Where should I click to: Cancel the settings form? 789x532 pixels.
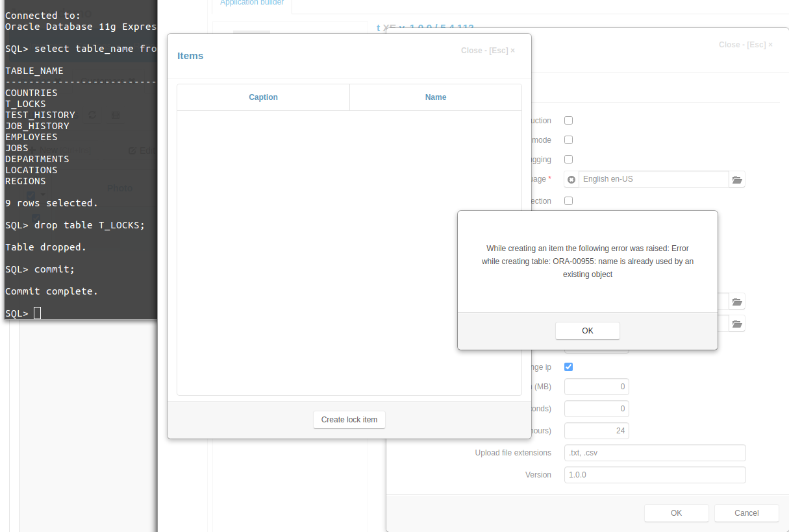pos(746,513)
